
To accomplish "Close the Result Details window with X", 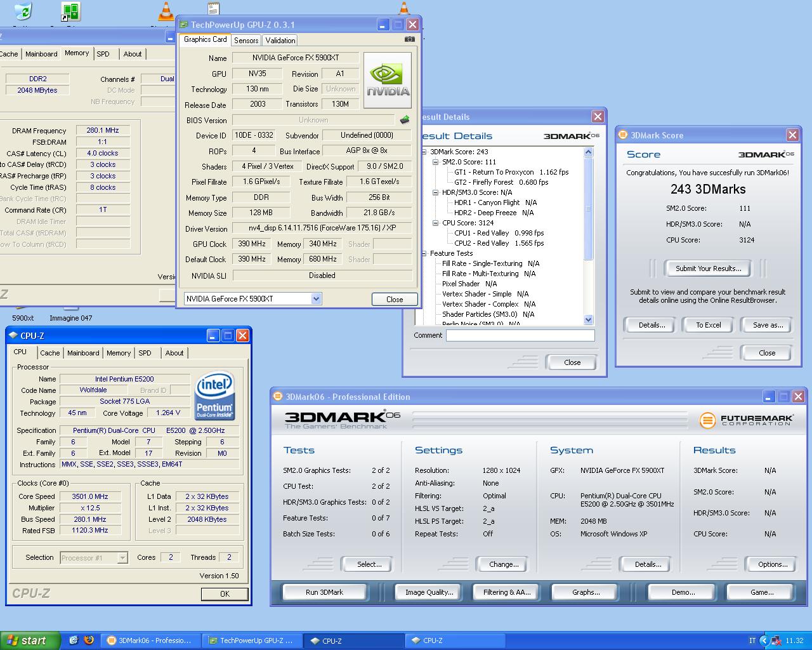I will point(598,117).
